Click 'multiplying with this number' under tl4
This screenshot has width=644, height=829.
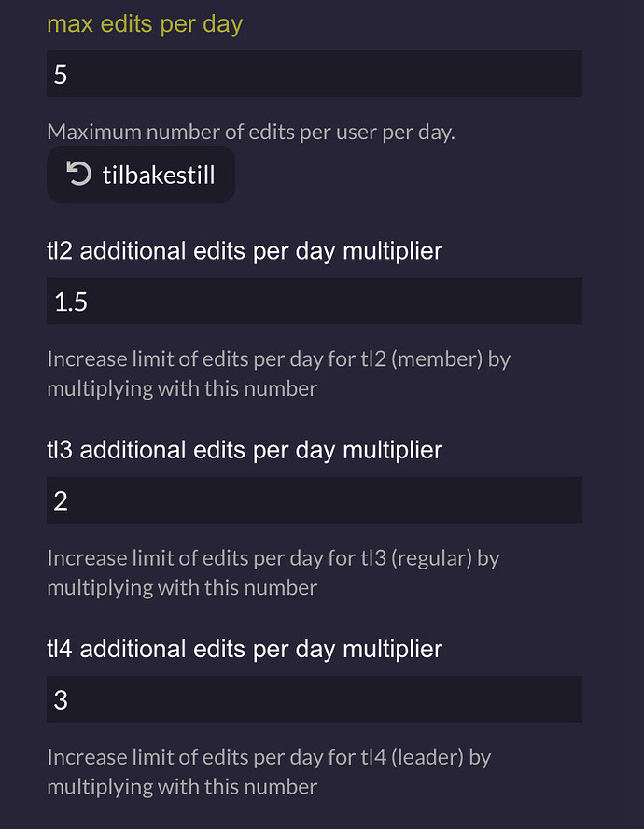(x=182, y=787)
